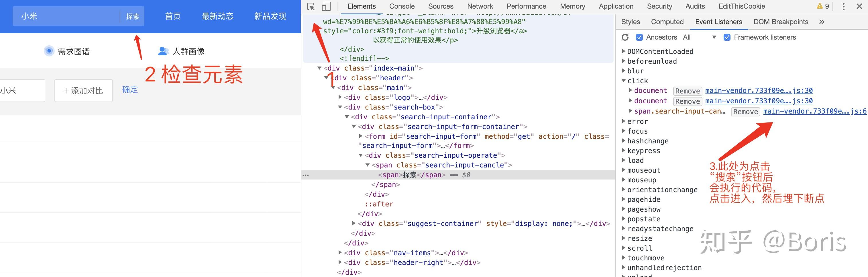The height and width of the screenshot is (277, 868).
Task: Open the DevTools vertical dots menu
Action: (x=843, y=6)
